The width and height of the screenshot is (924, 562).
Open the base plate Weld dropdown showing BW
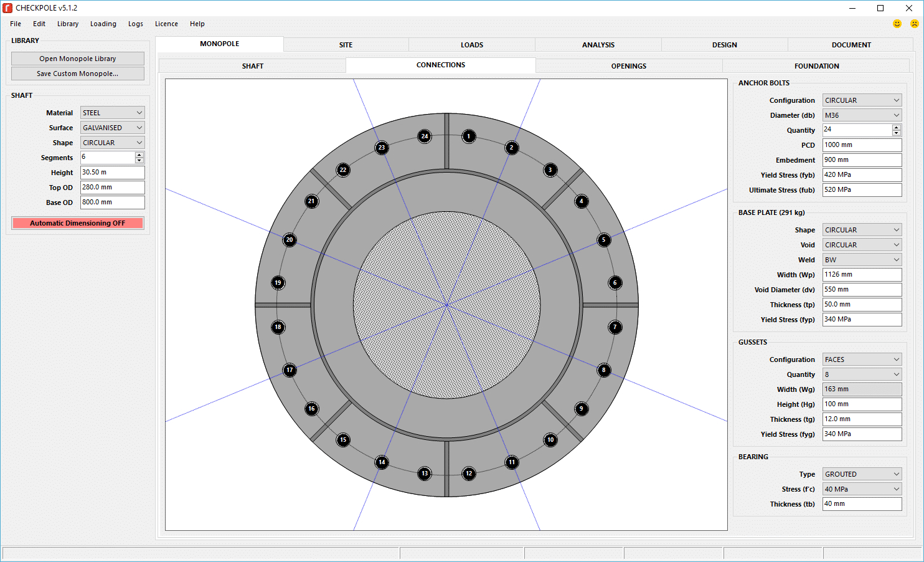(862, 259)
